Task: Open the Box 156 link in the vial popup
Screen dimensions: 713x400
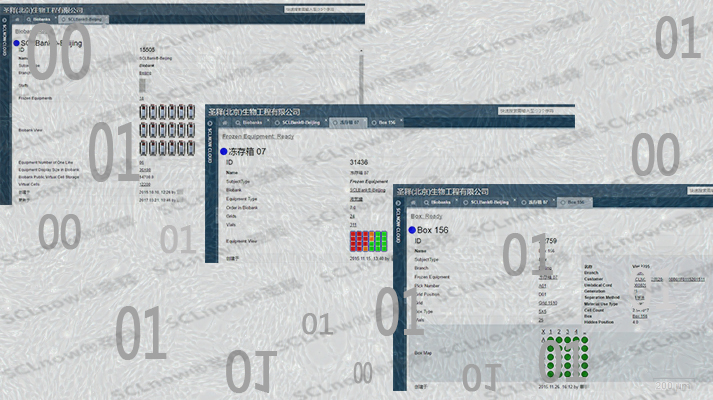Action: click(640, 316)
